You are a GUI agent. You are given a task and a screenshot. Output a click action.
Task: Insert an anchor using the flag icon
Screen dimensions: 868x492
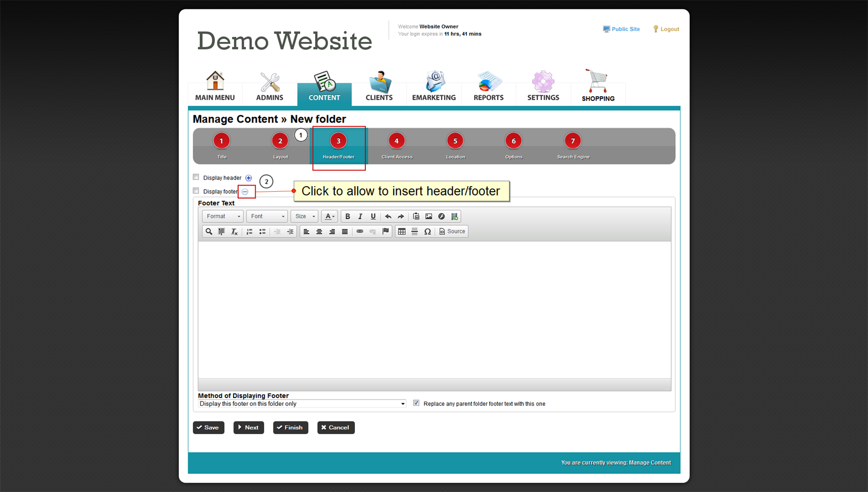coord(385,232)
